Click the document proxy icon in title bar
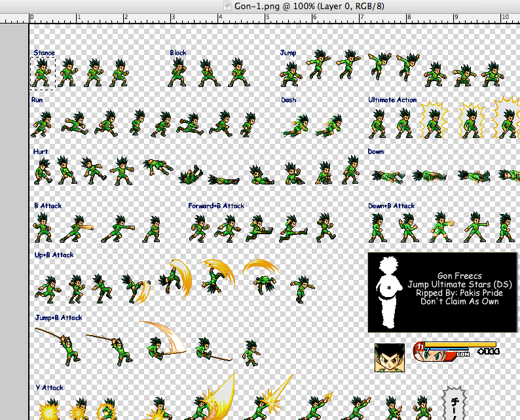520x420 pixels. point(227,6)
